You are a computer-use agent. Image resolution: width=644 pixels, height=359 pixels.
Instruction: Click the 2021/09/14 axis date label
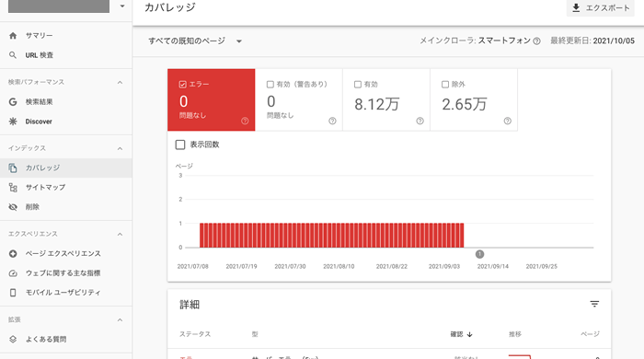[x=492, y=267]
